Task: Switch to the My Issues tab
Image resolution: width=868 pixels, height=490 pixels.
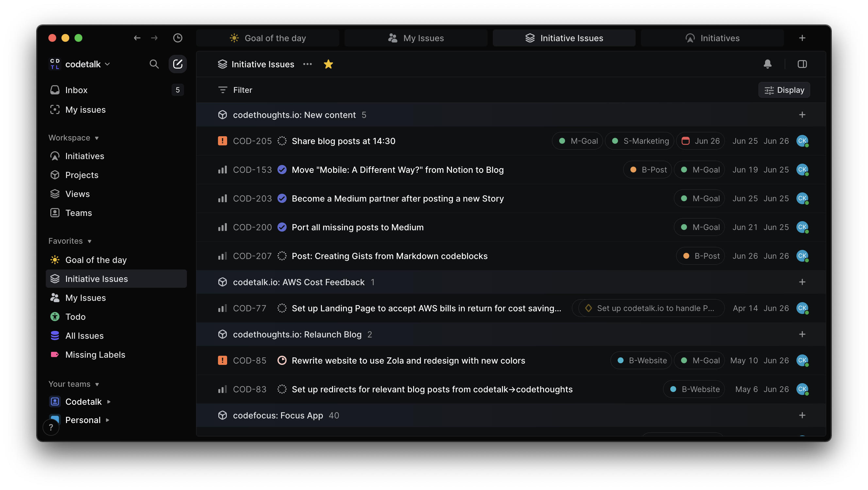Action: pyautogui.click(x=416, y=38)
